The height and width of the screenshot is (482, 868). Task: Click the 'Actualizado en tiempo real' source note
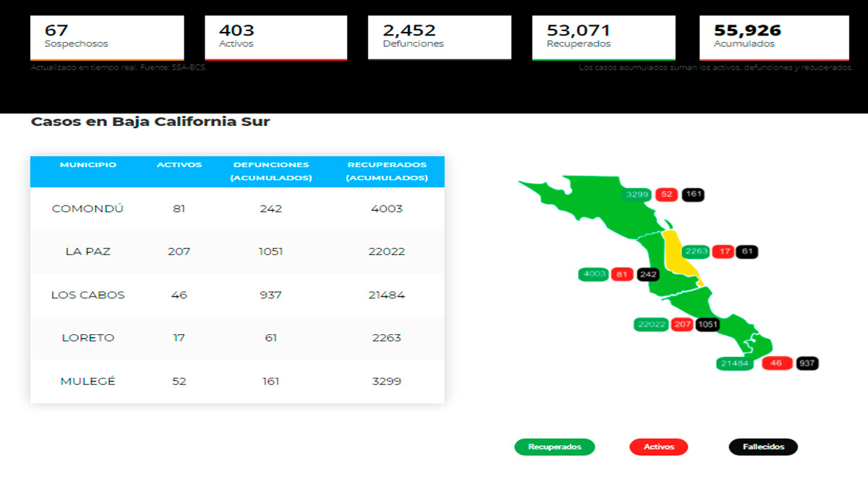click(119, 68)
